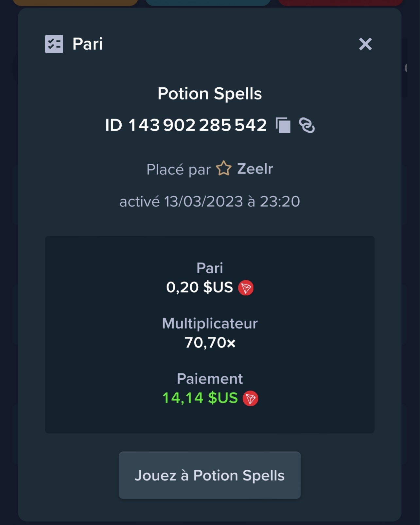
Task: Click the activation date 13/03/2023 à 23:20
Action: coord(232,202)
